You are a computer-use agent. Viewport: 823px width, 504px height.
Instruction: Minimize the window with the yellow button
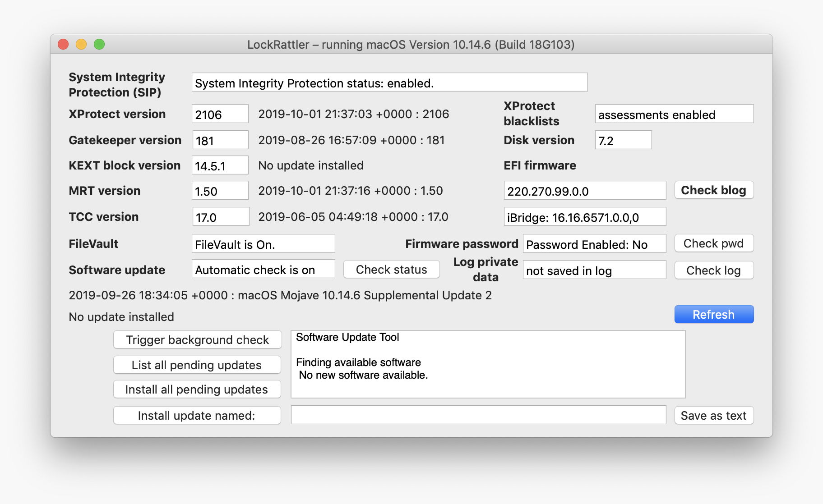[81, 44]
